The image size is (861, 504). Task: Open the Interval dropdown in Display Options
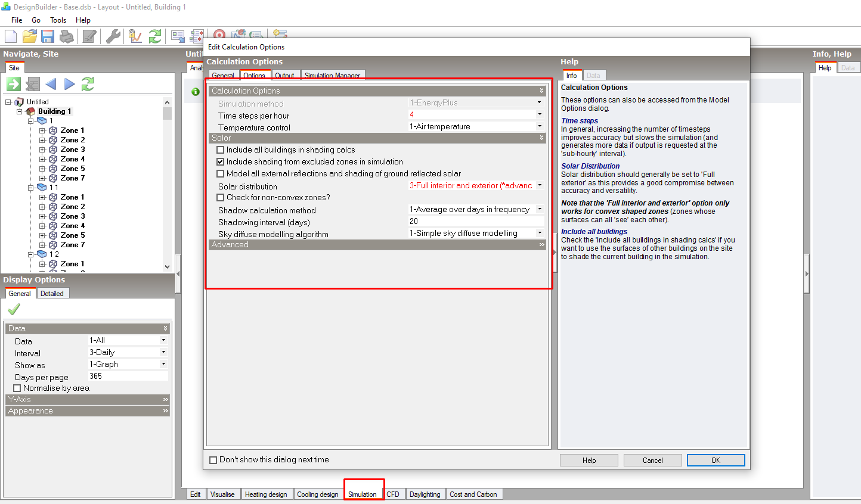(163, 352)
